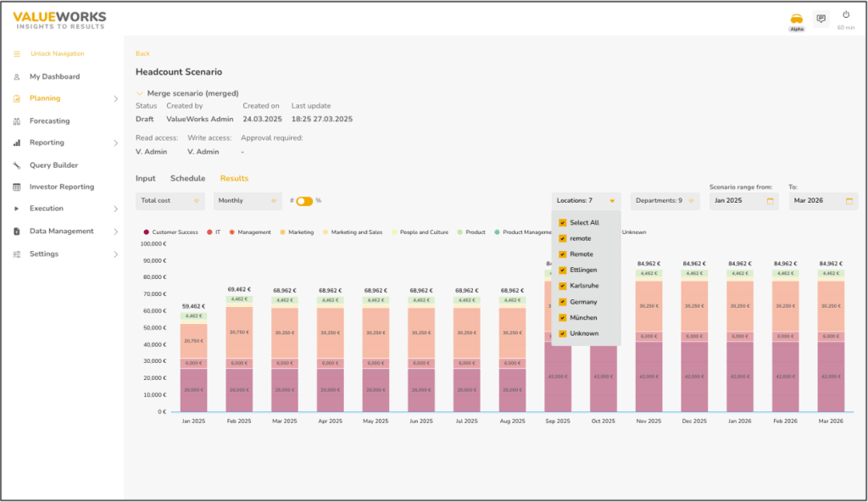
Task: Uncheck the München location checkbox
Action: click(562, 317)
